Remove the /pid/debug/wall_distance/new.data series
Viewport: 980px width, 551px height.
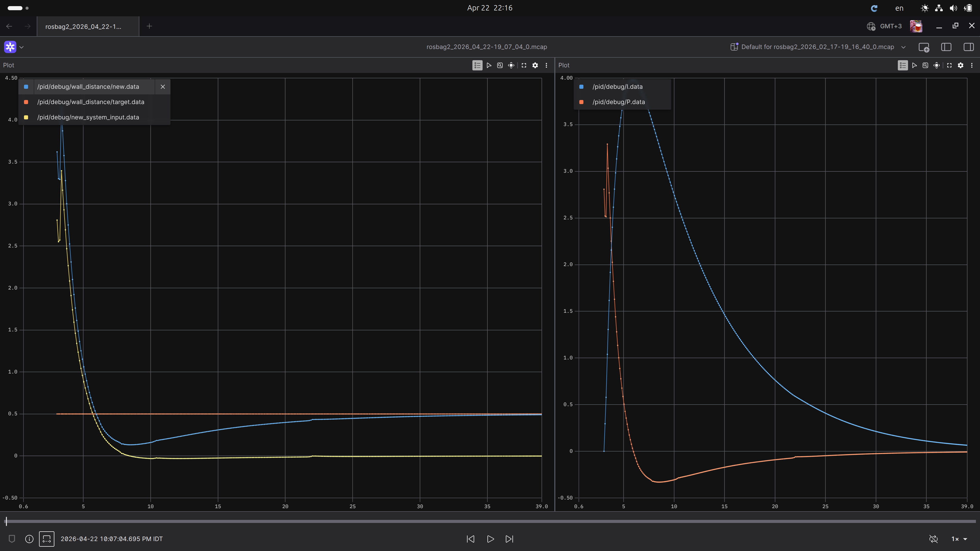point(163,87)
